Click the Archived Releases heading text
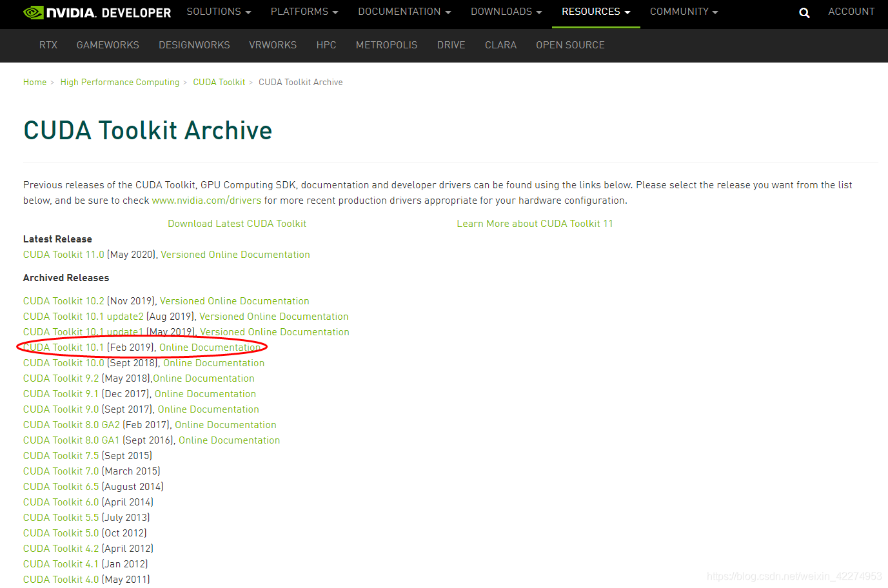The image size is (888, 588). tap(66, 278)
